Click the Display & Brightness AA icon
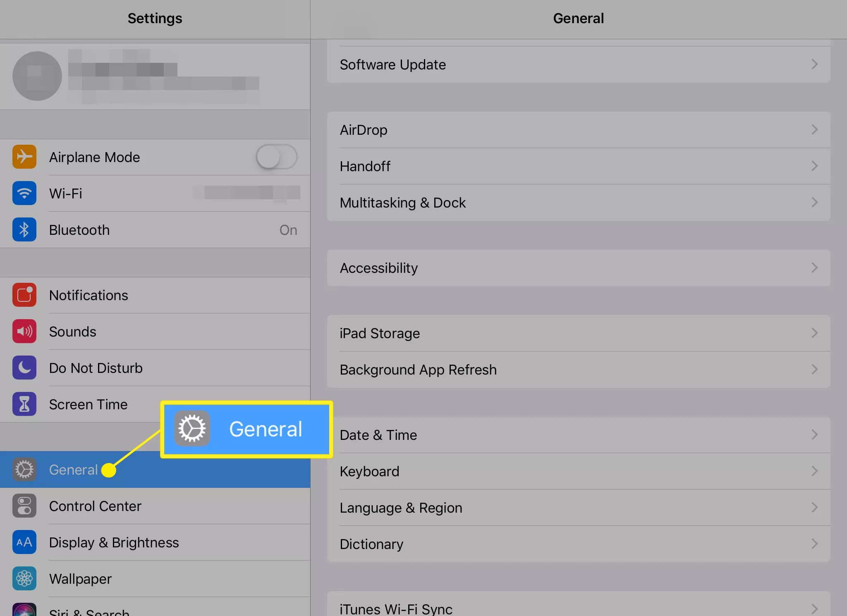847x616 pixels. click(24, 542)
